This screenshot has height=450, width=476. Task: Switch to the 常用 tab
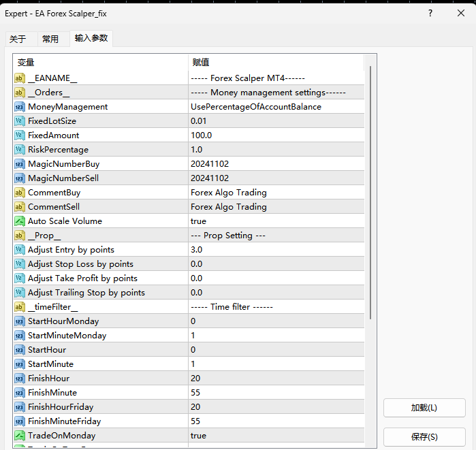point(50,39)
